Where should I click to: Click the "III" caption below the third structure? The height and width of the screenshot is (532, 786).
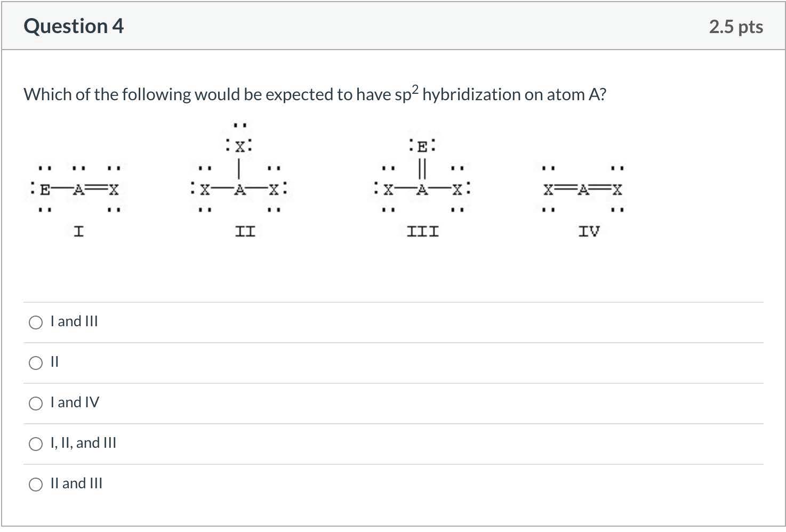tap(423, 231)
